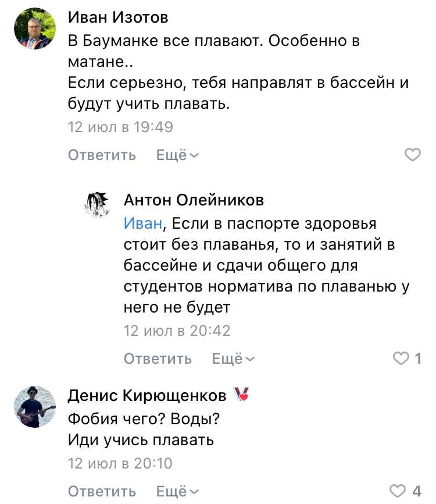Expand Ещё menu under Антон Олейников's reply
The height and width of the screenshot is (504, 436).
click(233, 359)
